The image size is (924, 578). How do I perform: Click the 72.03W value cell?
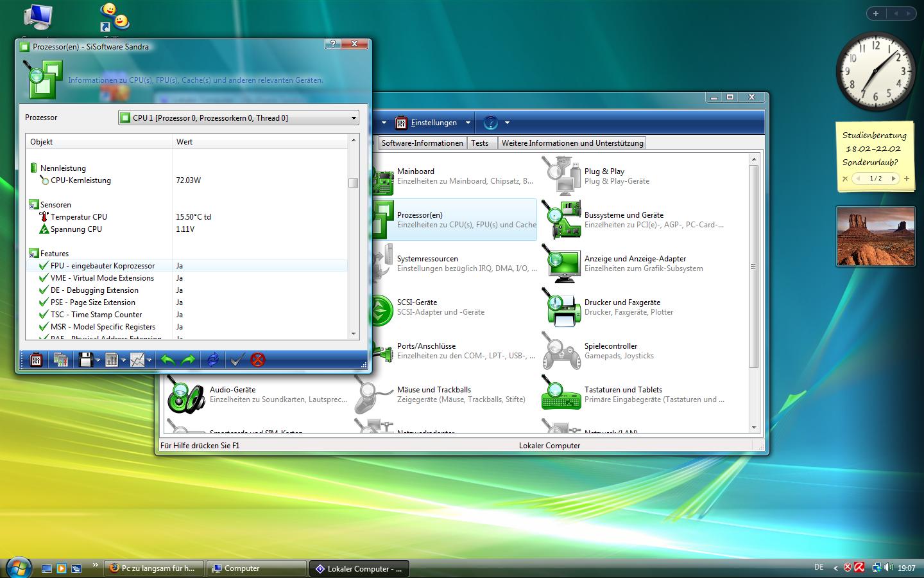[188, 180]
